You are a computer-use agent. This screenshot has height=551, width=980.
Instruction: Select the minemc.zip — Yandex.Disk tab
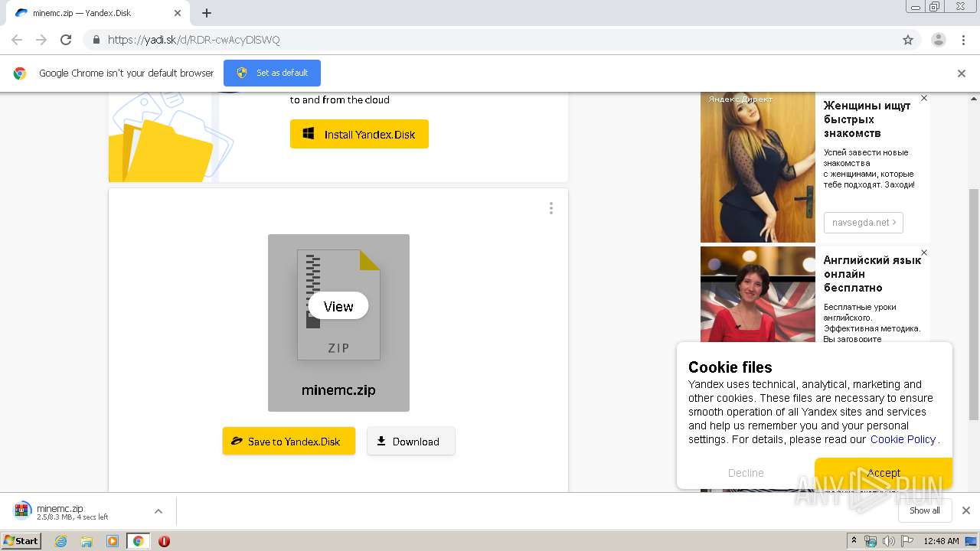click(97, 13)
